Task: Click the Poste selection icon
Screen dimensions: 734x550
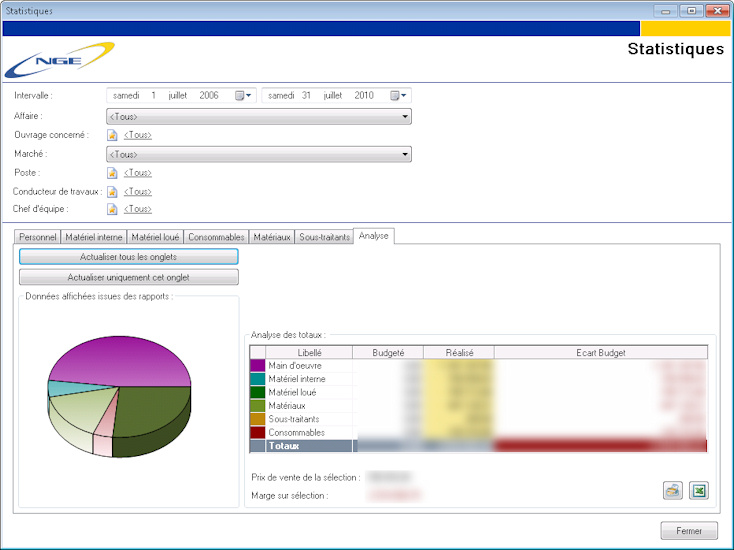Action: pyautogui.click(x=113, y=173)
